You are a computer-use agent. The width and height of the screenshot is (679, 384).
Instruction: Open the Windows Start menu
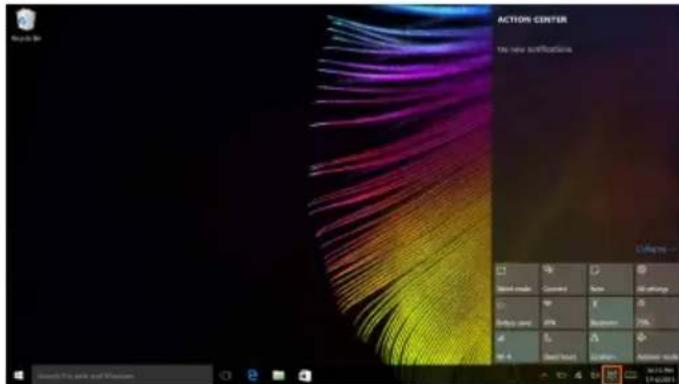click(x=18, y=375)
